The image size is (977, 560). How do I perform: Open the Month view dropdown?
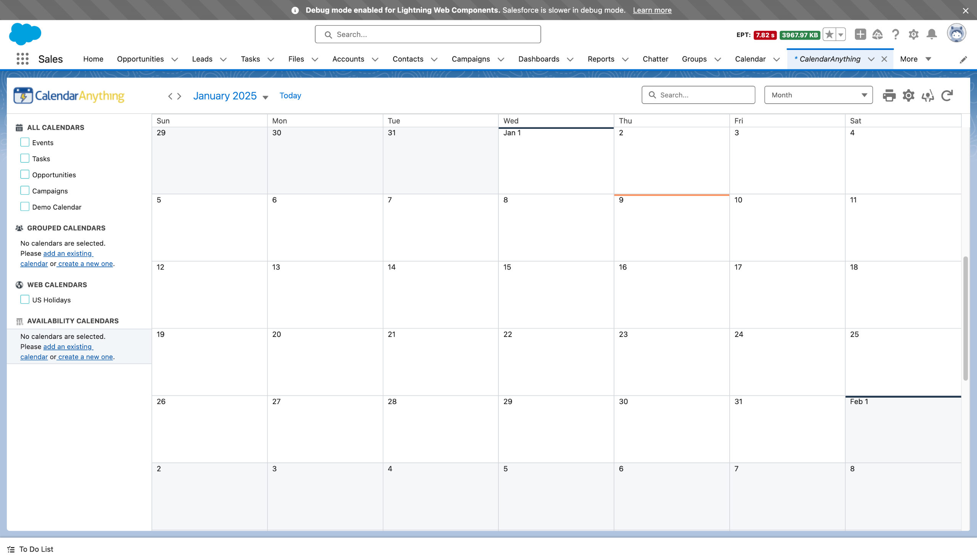818,95
